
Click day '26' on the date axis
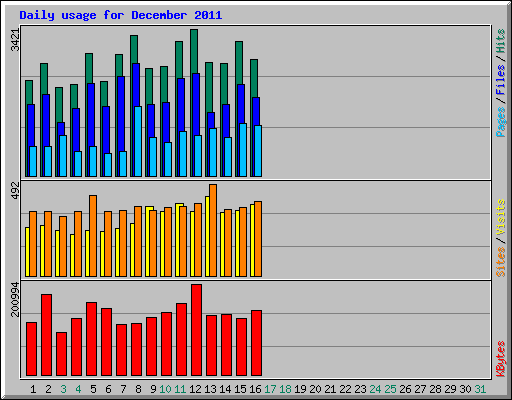coord(405,389)
